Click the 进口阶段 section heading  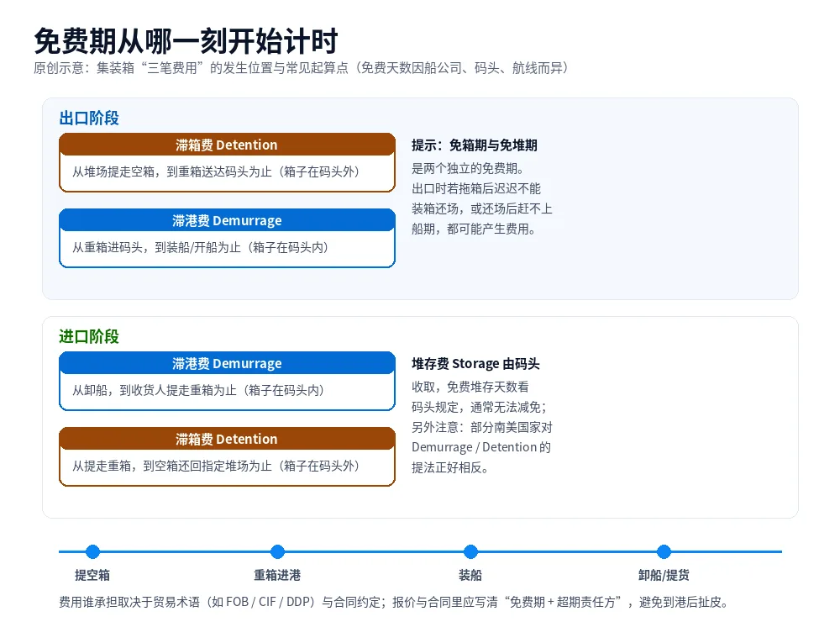coord(89,336)
